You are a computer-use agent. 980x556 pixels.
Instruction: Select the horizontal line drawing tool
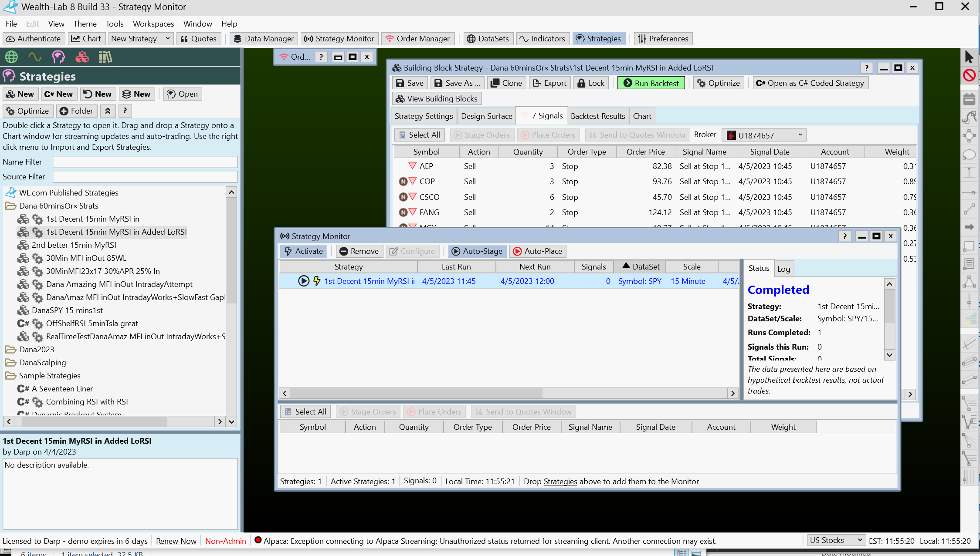(x=969, y=192)
